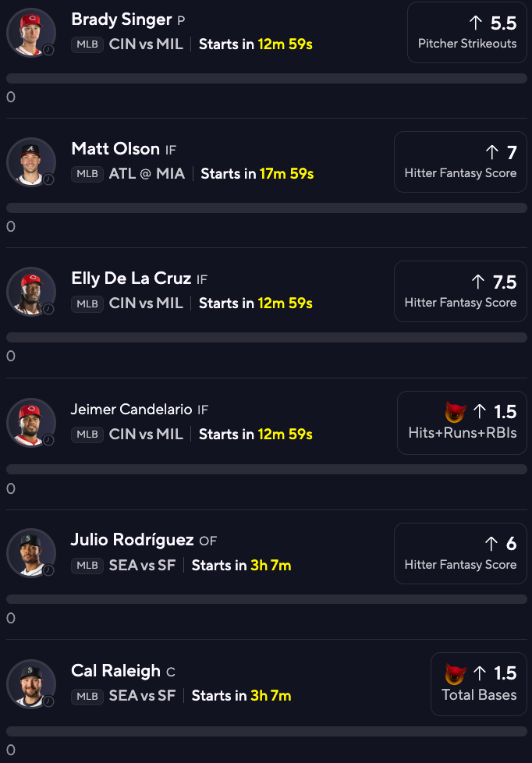Open Julio Rodríguez's player headshot
Screen dimensions: 532x763
[31, 553]
